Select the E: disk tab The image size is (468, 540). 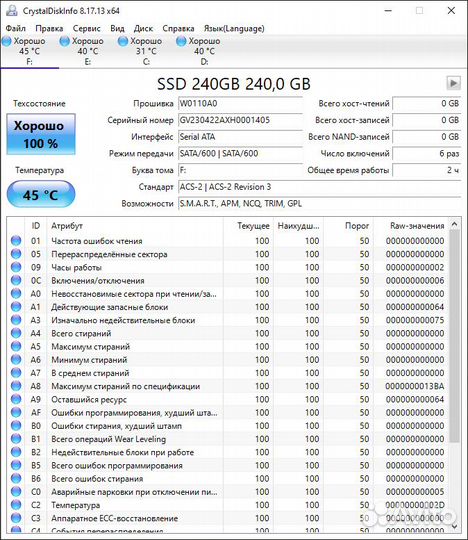point(87,51)
